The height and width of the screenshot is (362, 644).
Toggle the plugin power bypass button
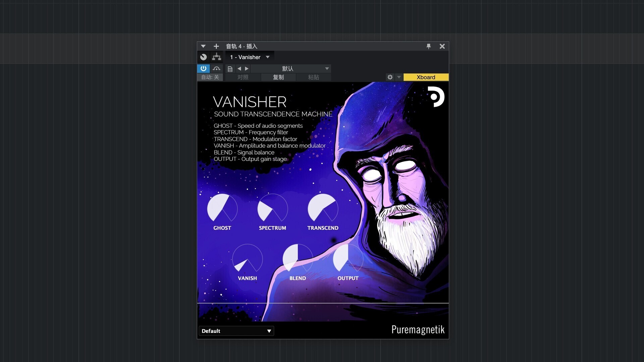(x=203, y=69)
